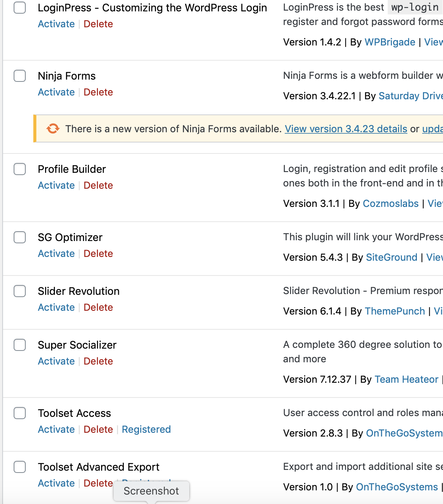This screenshot has width=443, height=504.
Task: Check the Toolset Access checkbox
Action: 20,413
